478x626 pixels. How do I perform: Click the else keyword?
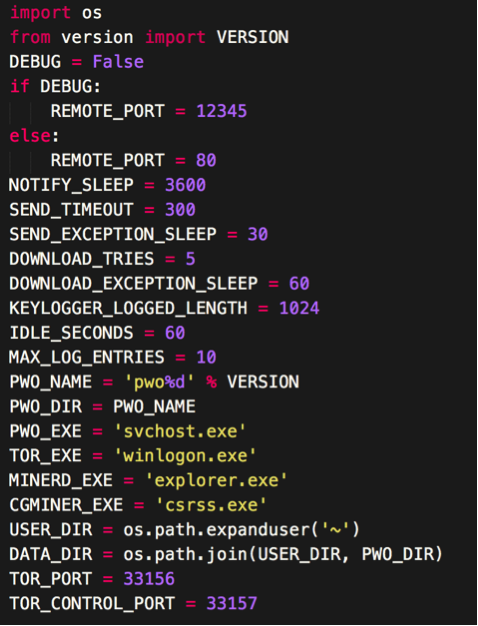pyautogui.click(x=30, y=136)
